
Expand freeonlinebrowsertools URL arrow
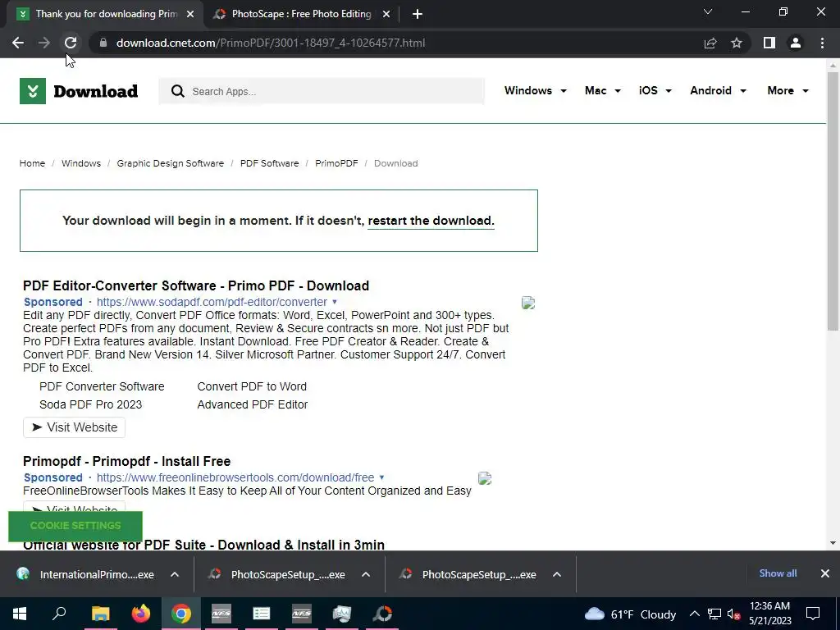pyautogui.click(x=381, y=478)
